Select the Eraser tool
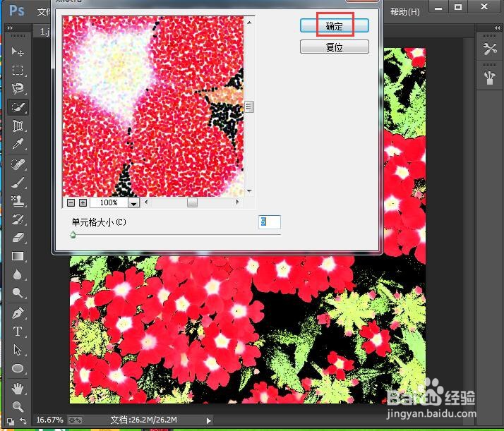504x431 pixels. click(x=18, y=238)
